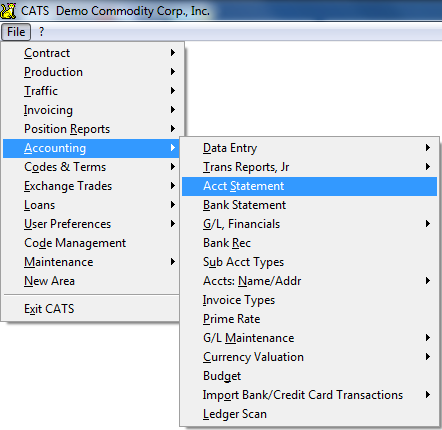Open the User Preferences submenu
This screenshot has width=442, height=430.
click(x=91, y=224)
